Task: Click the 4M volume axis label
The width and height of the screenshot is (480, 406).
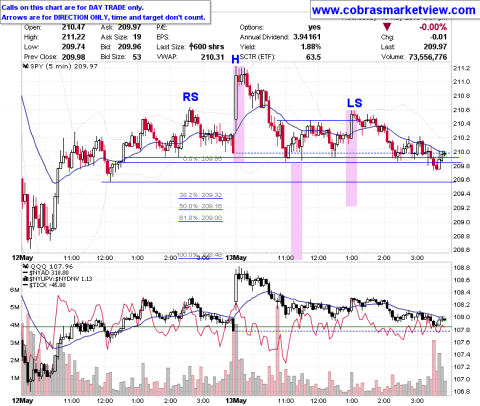Action: click(14, 325)
